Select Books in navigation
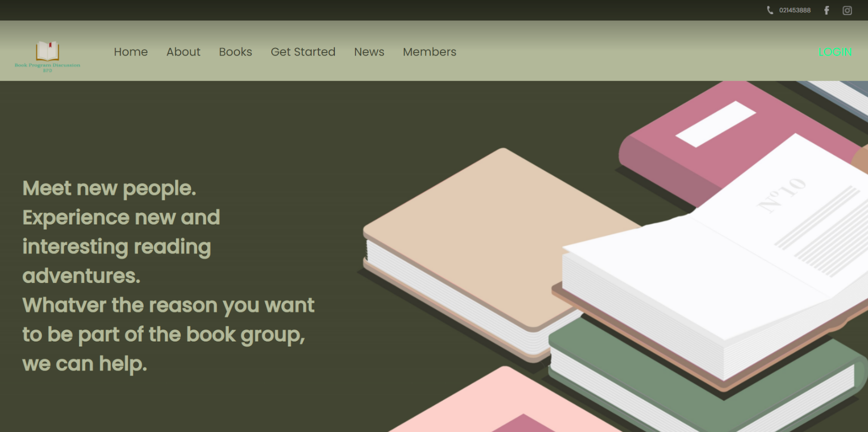The height and width of the screenshot is (432, 868). pos(235,52)
